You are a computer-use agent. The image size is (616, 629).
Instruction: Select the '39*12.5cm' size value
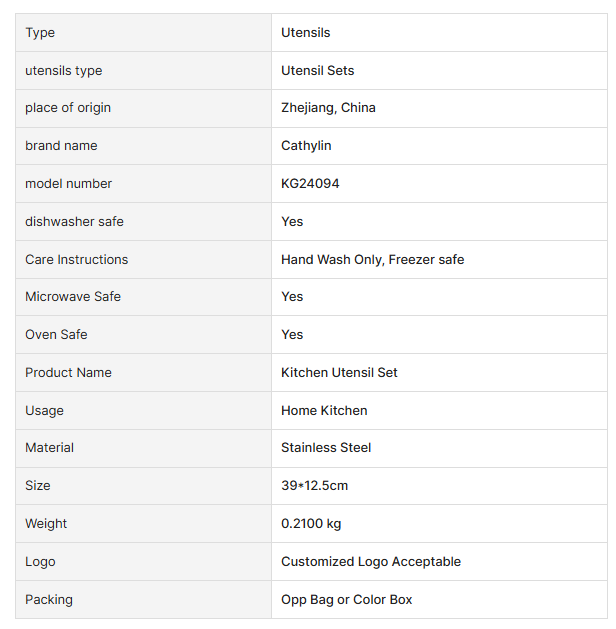tap(314, 486)
